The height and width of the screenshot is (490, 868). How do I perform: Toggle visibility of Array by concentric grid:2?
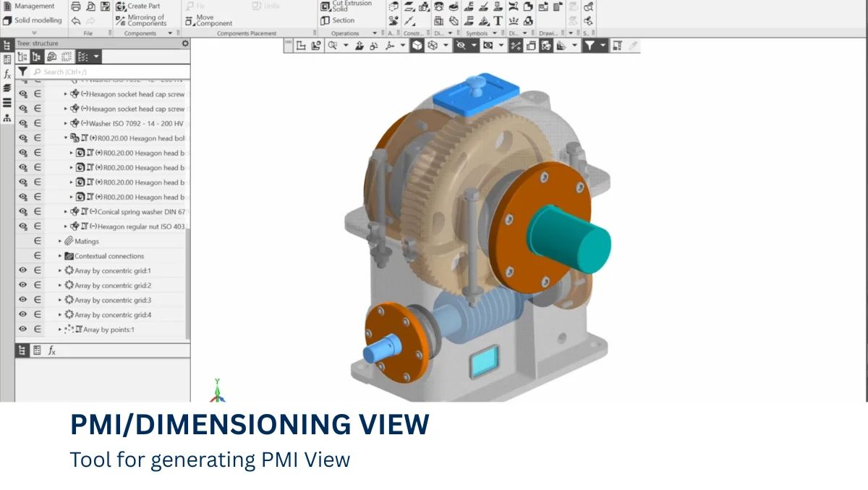22,285
